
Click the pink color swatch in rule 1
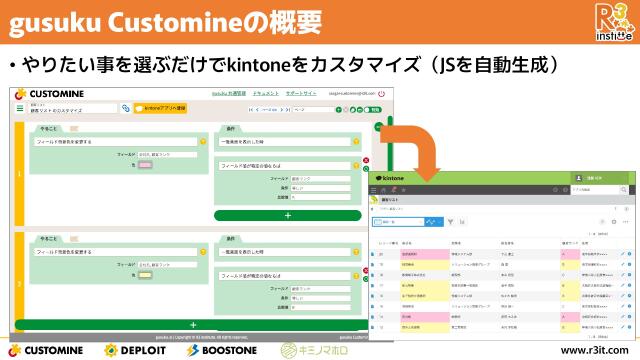[x=145, y=165]
